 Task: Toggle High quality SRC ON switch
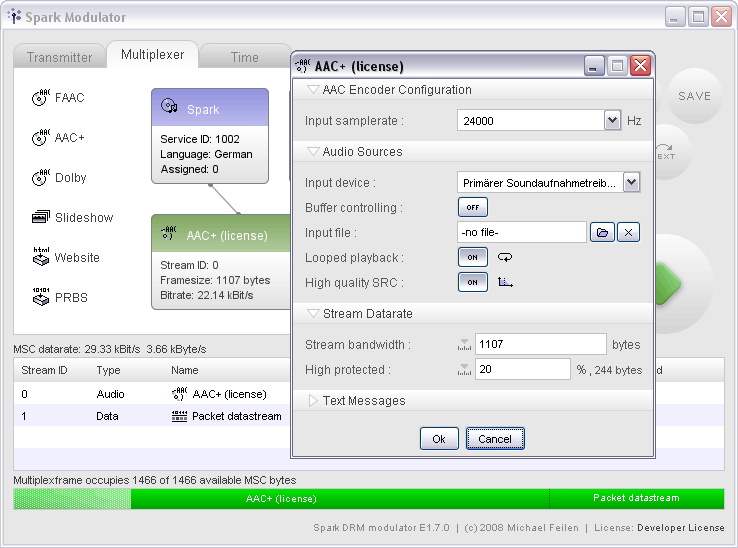tap(473, 282)
